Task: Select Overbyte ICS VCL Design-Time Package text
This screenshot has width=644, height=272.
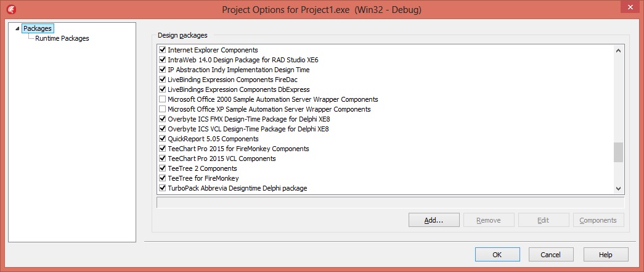Action: 248,129
